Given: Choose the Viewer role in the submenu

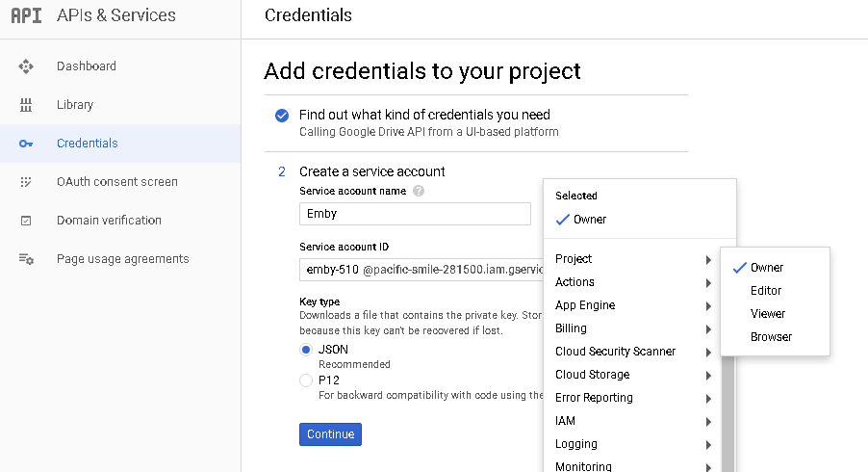Looking at the screenshot, I should pos(775,314).
